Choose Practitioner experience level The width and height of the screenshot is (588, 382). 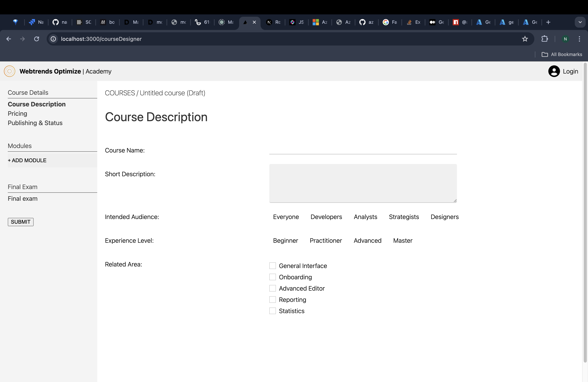pos(326,241)
